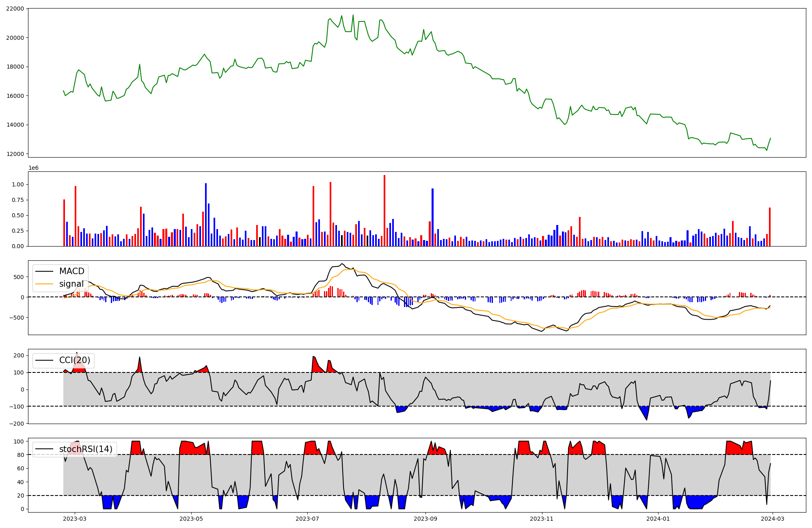Click the tallest blue volume bar near 2023-05
This screenshot has height=528, width=812.
206,214
